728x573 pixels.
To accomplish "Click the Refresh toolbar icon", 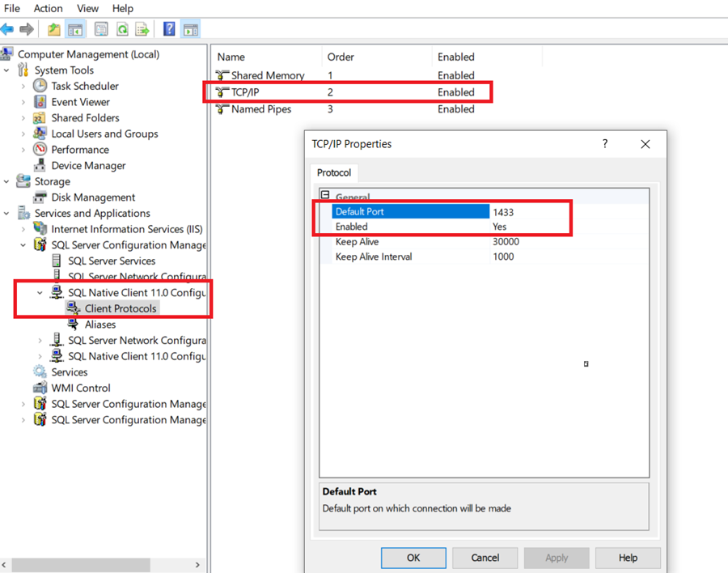I will (x=122, y=29).
